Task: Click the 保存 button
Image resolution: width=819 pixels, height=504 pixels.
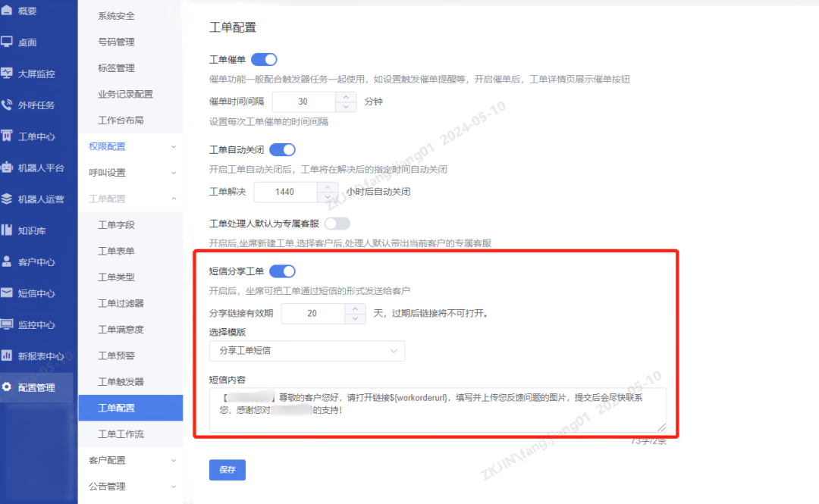Action: [227, 470]
